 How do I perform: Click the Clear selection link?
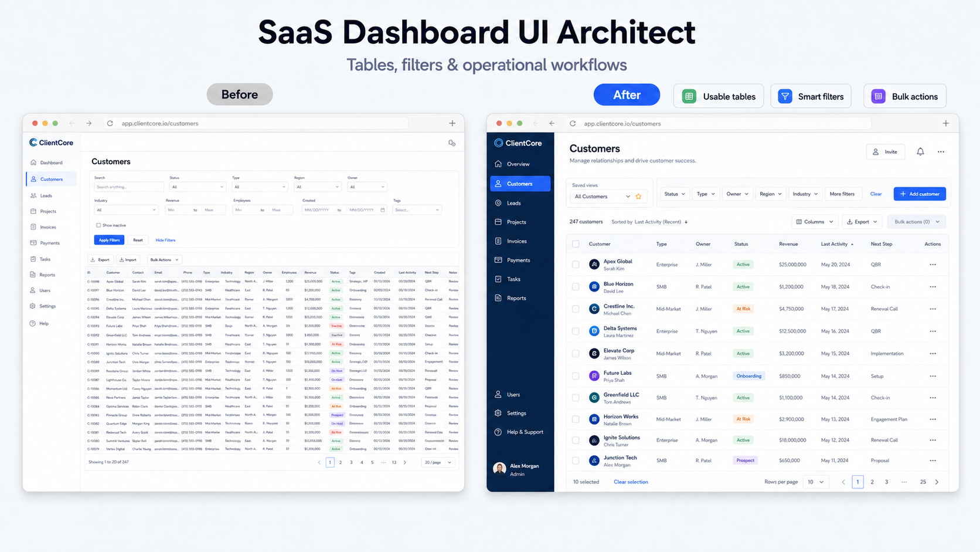click(x=631, y=482)
